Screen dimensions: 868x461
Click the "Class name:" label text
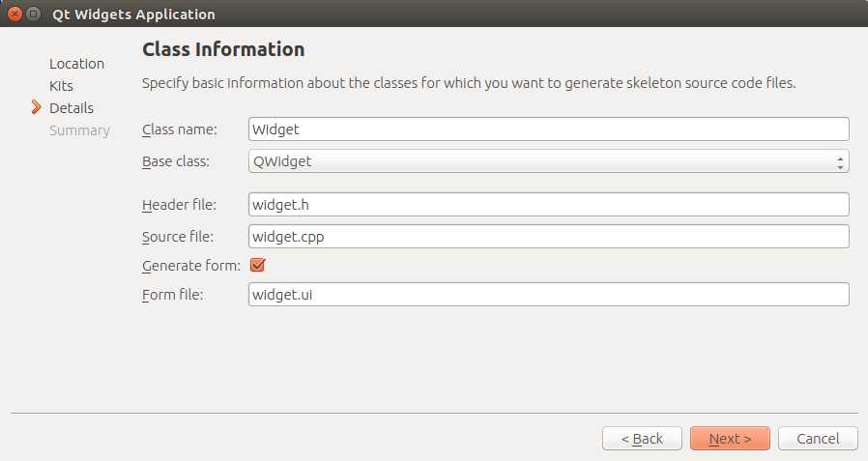pyautogui.click(x=180, y=130)
